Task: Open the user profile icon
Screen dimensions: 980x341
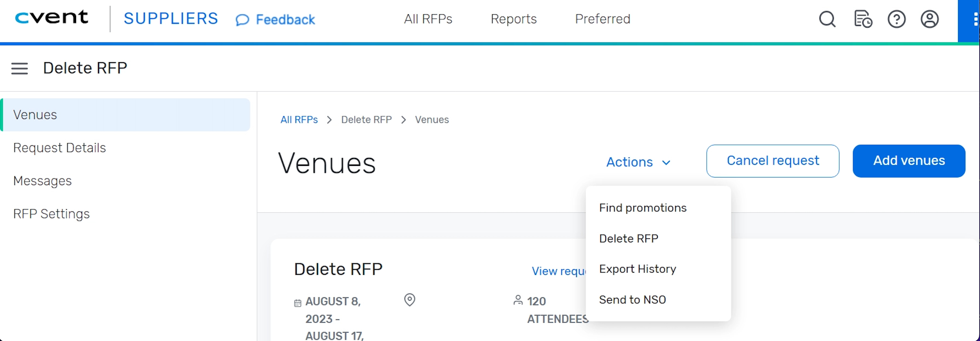Action: point(930,19)
